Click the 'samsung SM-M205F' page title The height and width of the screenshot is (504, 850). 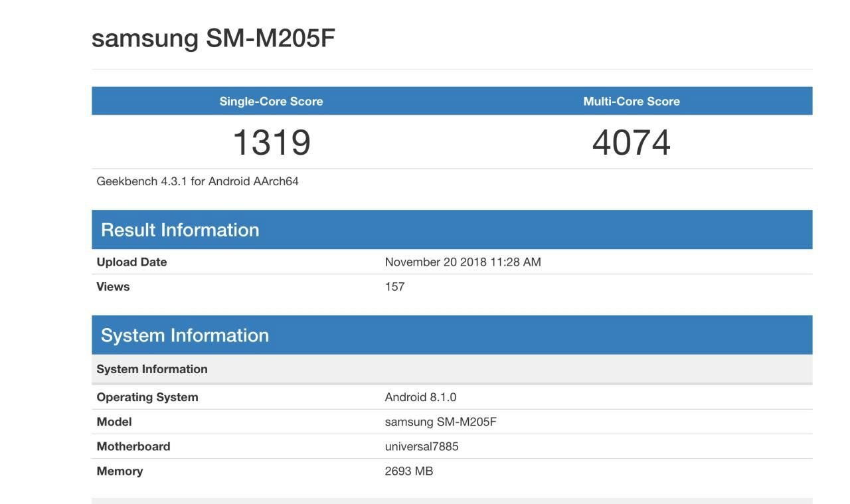(213, 38)
